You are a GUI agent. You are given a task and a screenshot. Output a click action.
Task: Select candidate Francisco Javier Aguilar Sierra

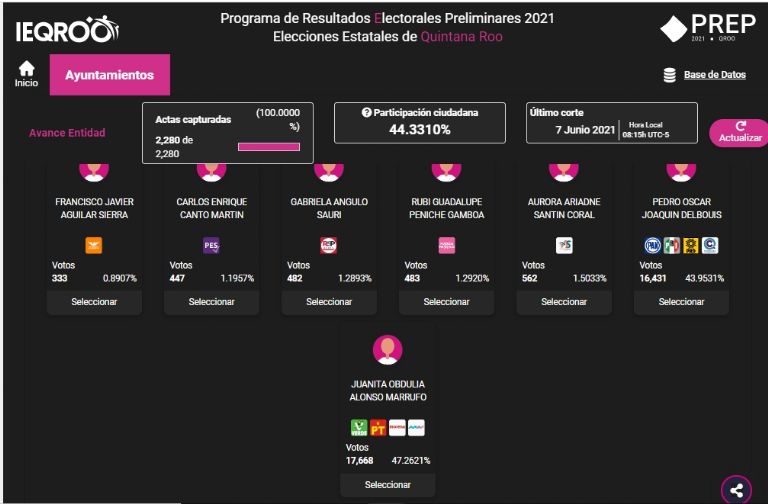[x=94, y=302]
